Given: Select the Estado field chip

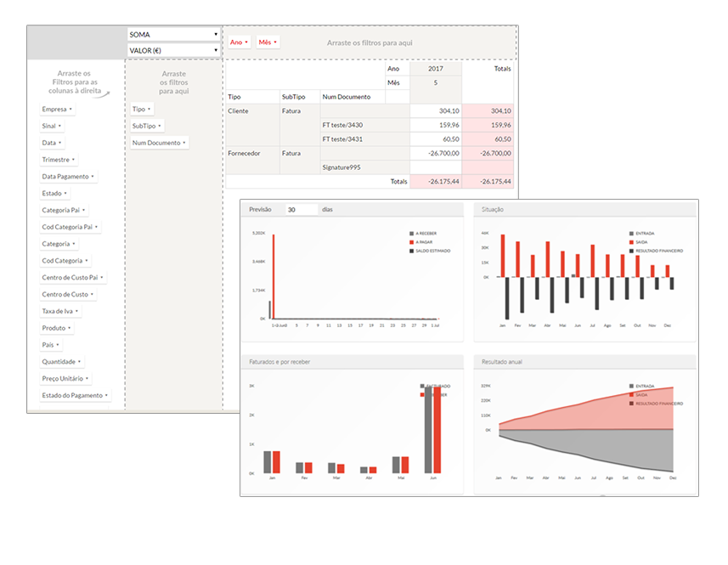Looking at the screenshot, I should (54, 193).
